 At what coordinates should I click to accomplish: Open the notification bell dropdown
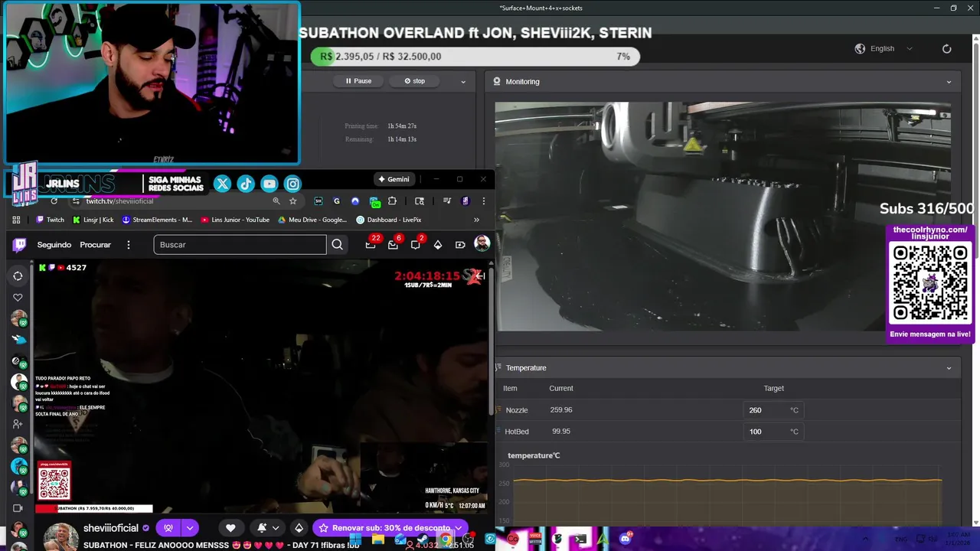click(266, 528)
